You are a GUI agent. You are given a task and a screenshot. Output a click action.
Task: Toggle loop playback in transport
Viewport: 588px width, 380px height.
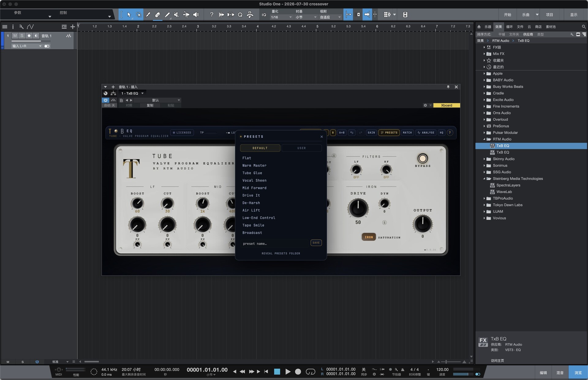pos(311,372)
